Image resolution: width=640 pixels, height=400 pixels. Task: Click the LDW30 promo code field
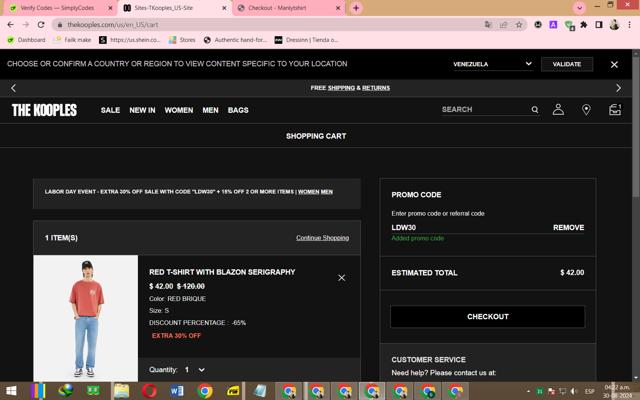coord(467,227)
